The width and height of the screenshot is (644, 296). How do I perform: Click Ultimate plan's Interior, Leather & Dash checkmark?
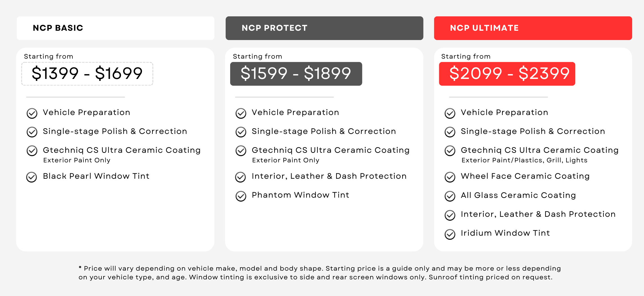450,215
